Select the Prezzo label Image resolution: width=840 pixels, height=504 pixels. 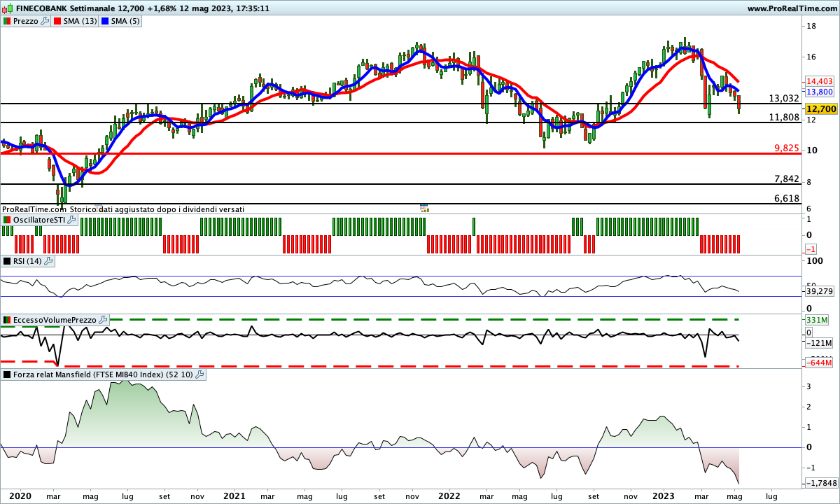(x=26, y=22)
